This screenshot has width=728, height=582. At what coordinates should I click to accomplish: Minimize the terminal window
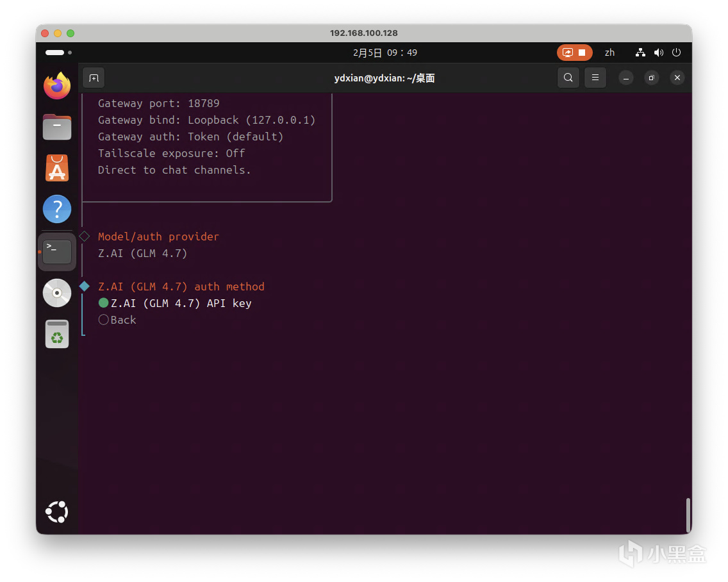626,78
